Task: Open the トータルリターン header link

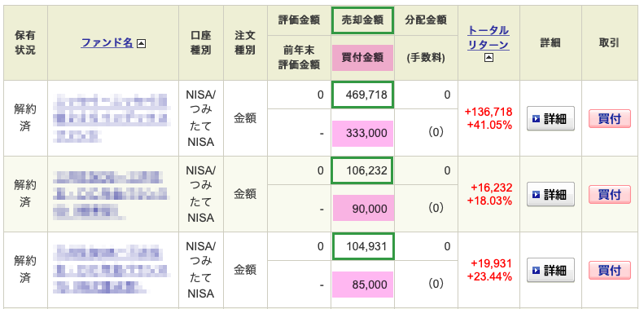Action: coord(488,38)
